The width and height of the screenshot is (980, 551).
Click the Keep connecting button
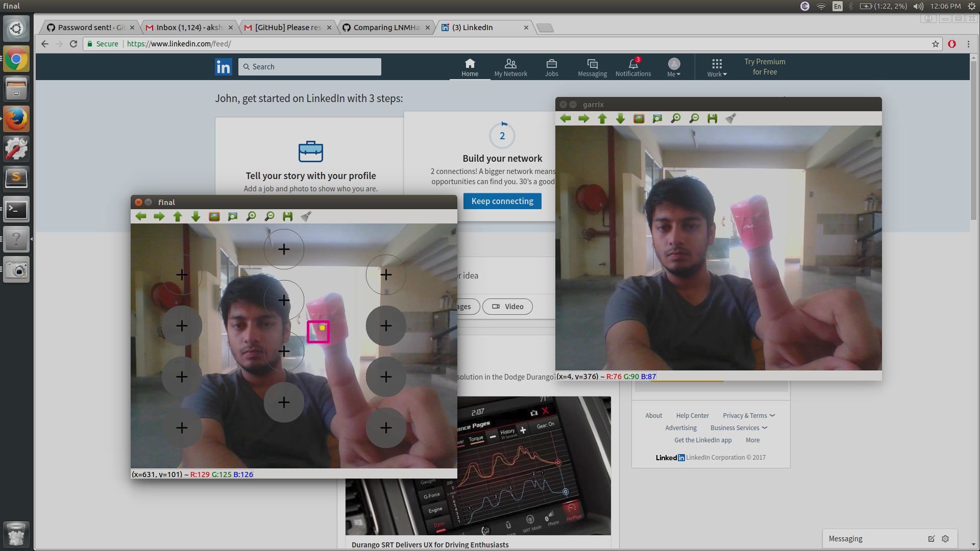click(x=502, y=201)
